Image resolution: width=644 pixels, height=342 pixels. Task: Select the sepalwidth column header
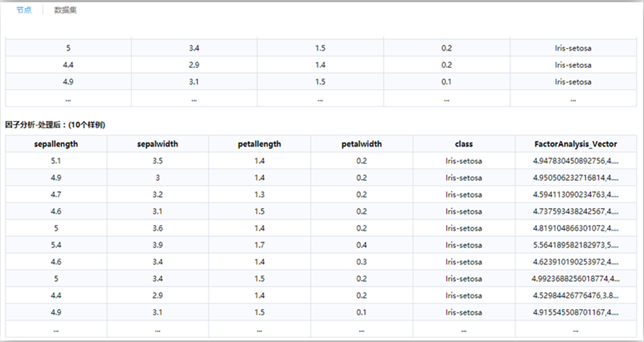click(x=158, y=144)
